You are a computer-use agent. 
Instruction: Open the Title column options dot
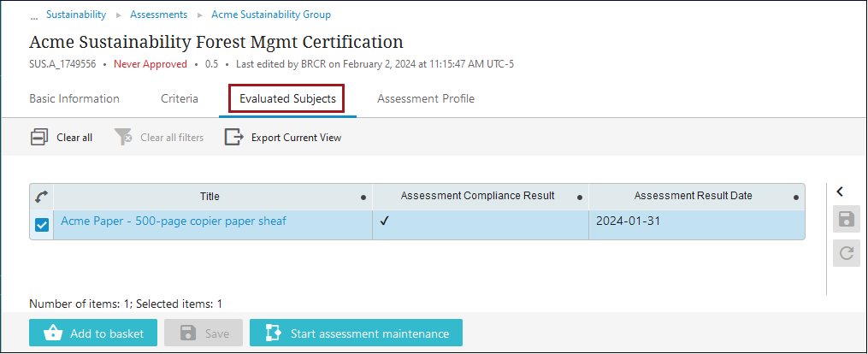pyautogui.click(x=363, y=198)
